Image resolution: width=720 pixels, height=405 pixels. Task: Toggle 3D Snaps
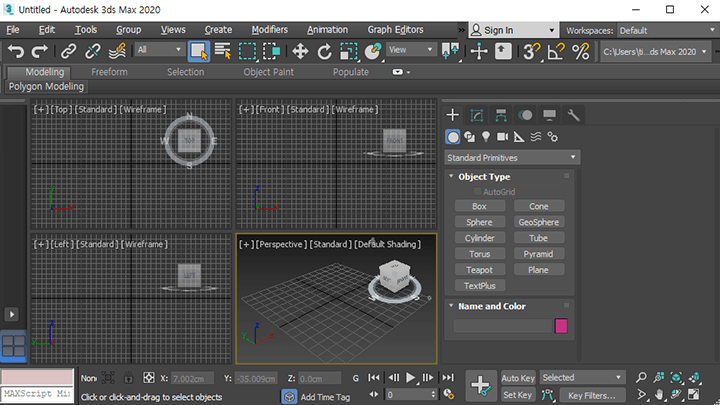[x=531, y=51]
